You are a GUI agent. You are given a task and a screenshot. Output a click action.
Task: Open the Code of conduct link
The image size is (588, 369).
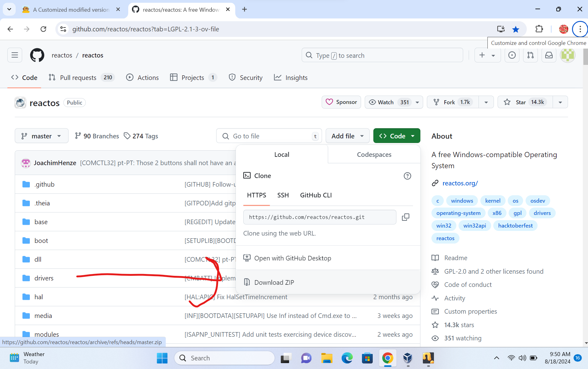click(x=468, y=285)
